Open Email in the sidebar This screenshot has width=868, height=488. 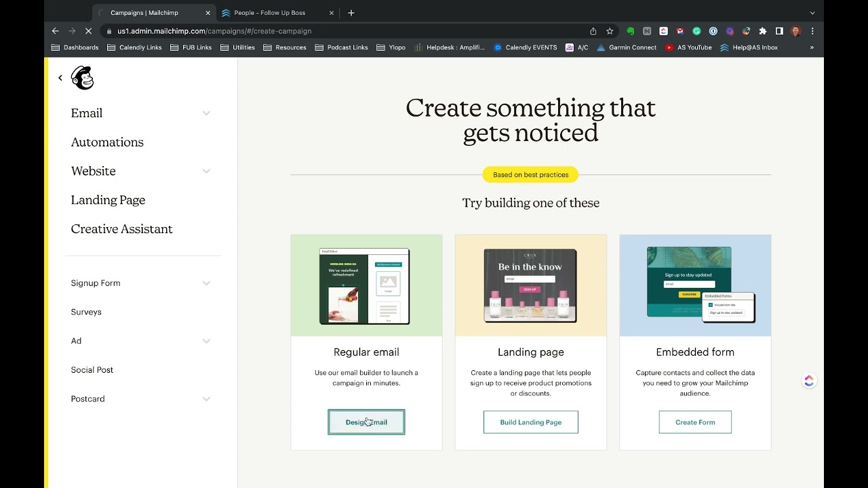click(87, 113)
